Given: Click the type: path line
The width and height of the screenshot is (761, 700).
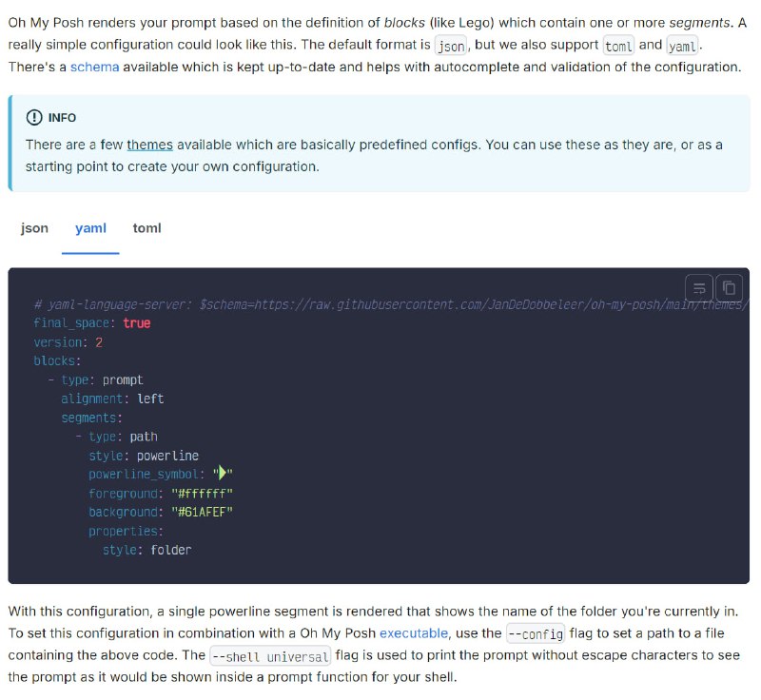Looking at the screenshot, I should point(116,437).
